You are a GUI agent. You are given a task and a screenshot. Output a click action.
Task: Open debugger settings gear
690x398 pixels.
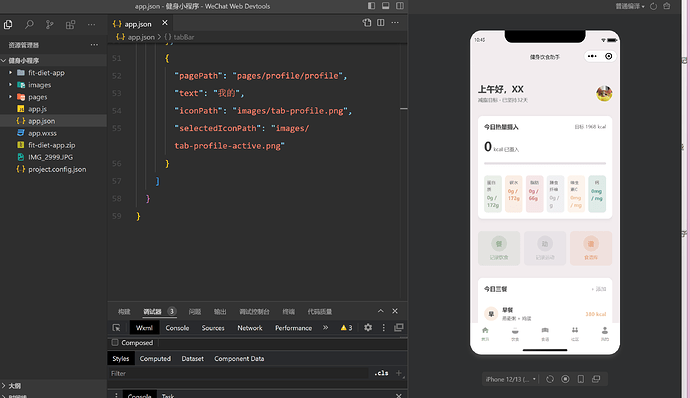pyautogui.click(x=368, y=328)
